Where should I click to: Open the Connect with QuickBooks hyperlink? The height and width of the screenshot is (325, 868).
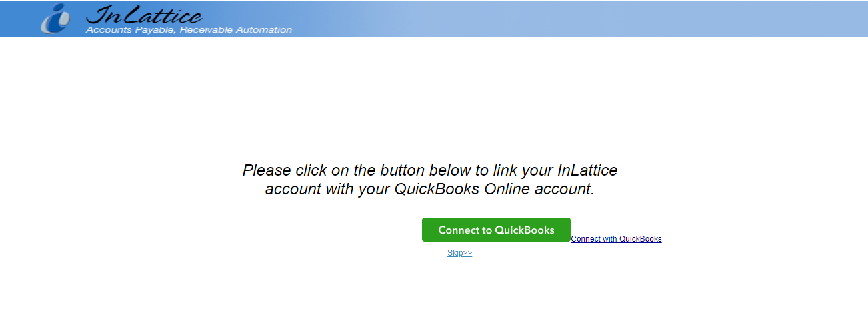click(616, 239)
